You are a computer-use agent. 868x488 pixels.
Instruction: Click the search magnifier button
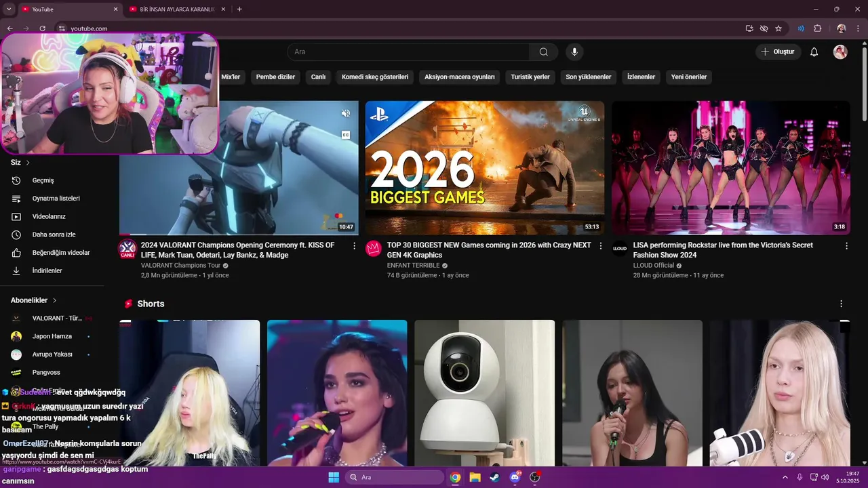(x=544, y=52)
